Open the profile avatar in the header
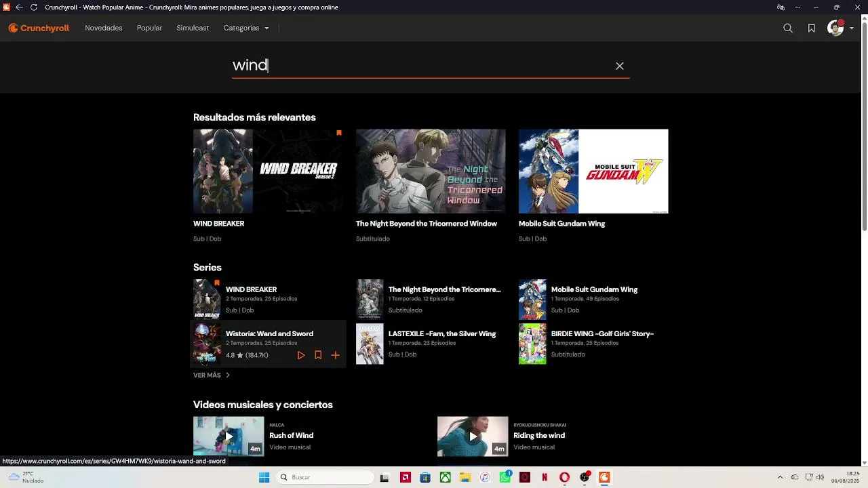The height and width of the screenshot is (488, 868). tap(835, 28)
